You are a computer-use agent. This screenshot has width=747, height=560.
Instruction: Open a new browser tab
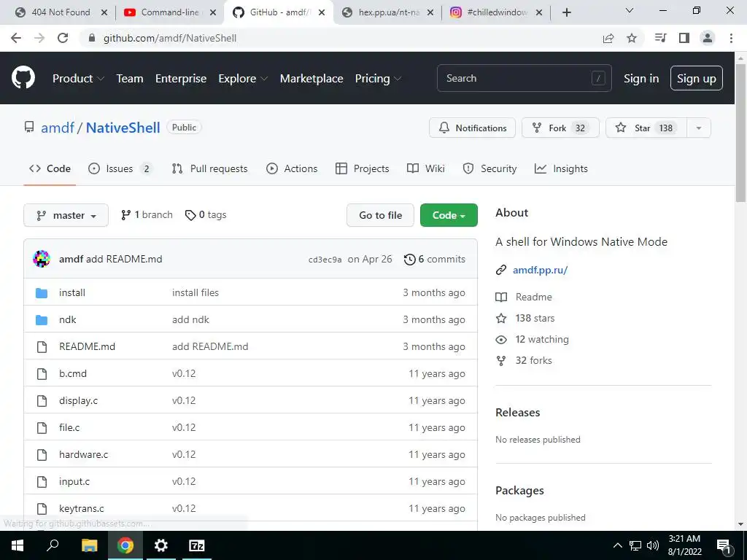566,12
